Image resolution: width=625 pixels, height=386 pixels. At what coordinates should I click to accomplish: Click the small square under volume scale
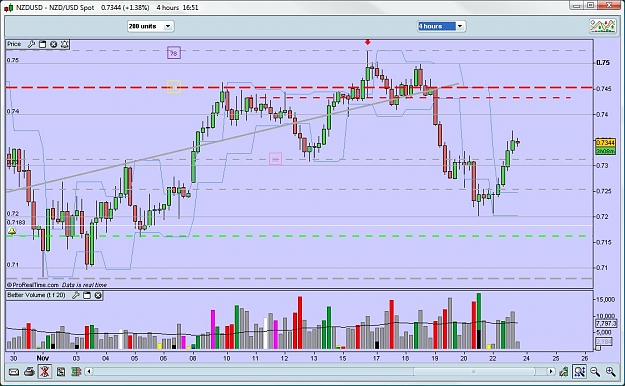(597, 349)
